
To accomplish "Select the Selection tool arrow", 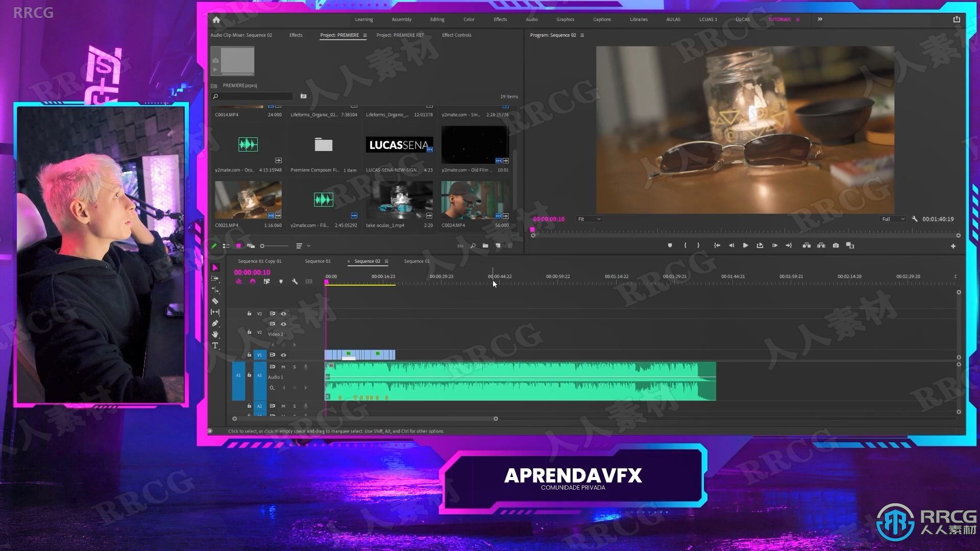I will pyautogui.click(x=215, y=267).
